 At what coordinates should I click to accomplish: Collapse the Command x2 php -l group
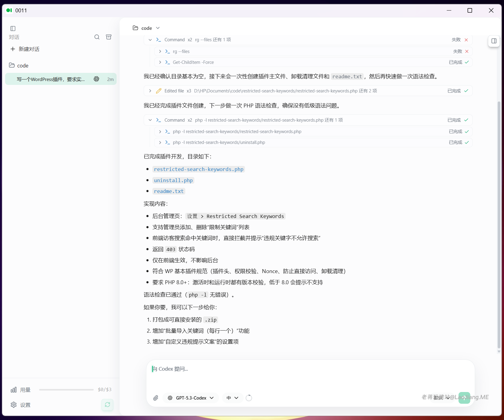pos(150,120)
